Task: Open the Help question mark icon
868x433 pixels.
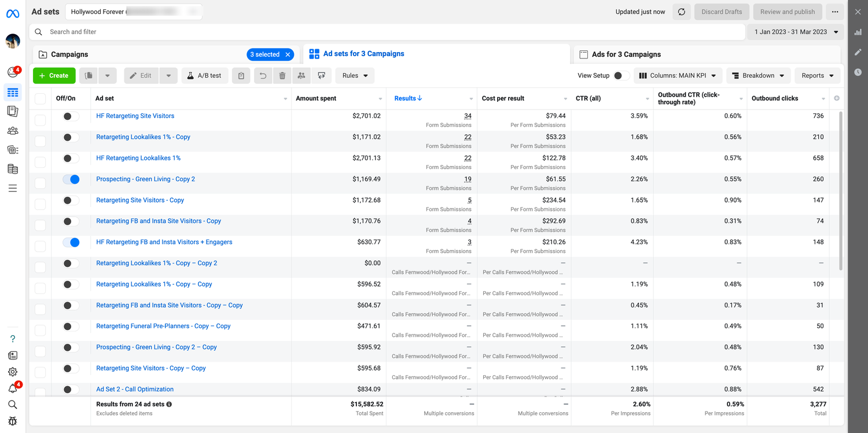Action: (x=13, y=339)
